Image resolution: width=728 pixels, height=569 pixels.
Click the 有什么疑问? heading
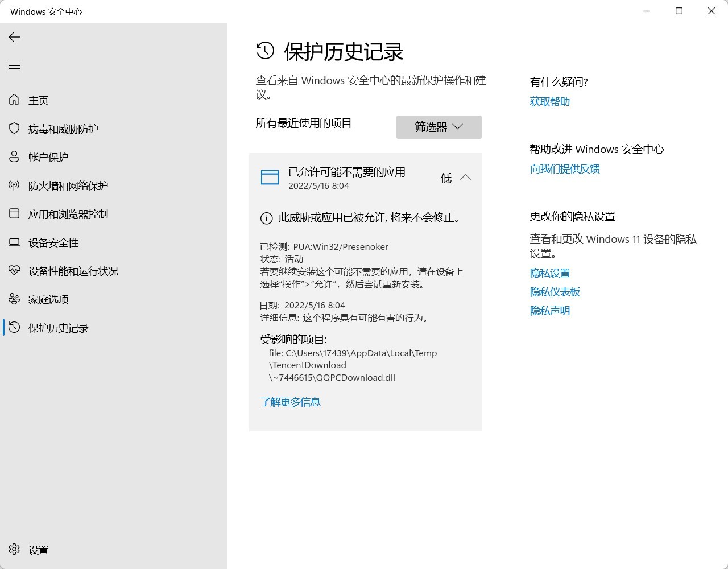559,82
